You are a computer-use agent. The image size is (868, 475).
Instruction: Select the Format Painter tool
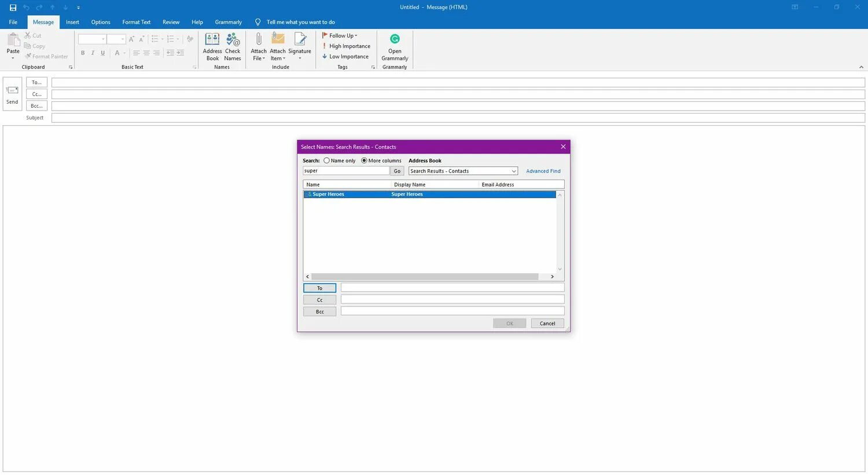(x=46, y=56)
